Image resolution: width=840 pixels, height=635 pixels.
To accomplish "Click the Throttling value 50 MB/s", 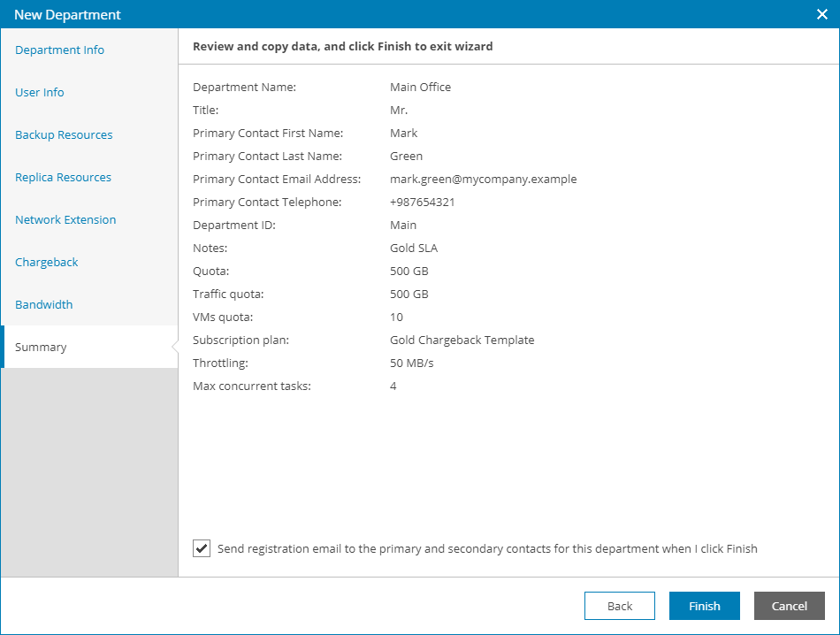I will tap(411, 363).
